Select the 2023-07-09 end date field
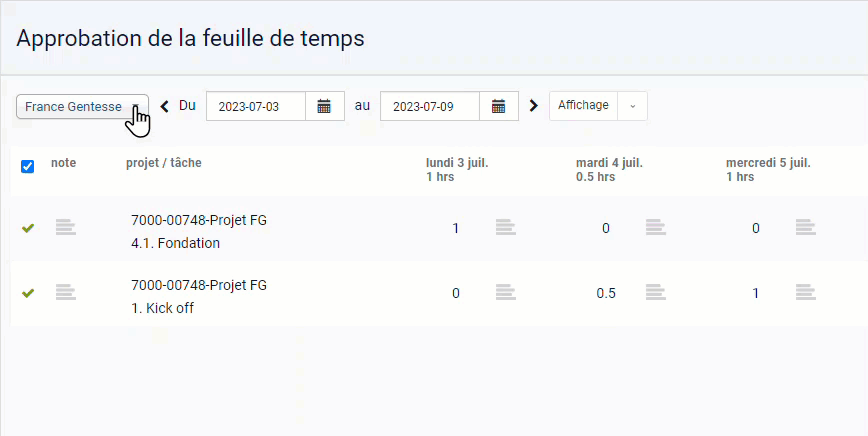The height and width of the screenshot is (436, 868). (430, 106)
